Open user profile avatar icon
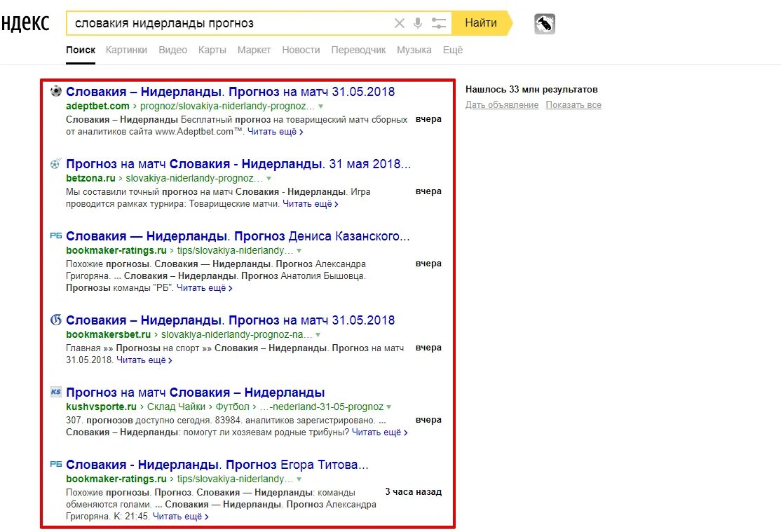Image resolution: width=781 pixels, height=532 pixels. 545,23
